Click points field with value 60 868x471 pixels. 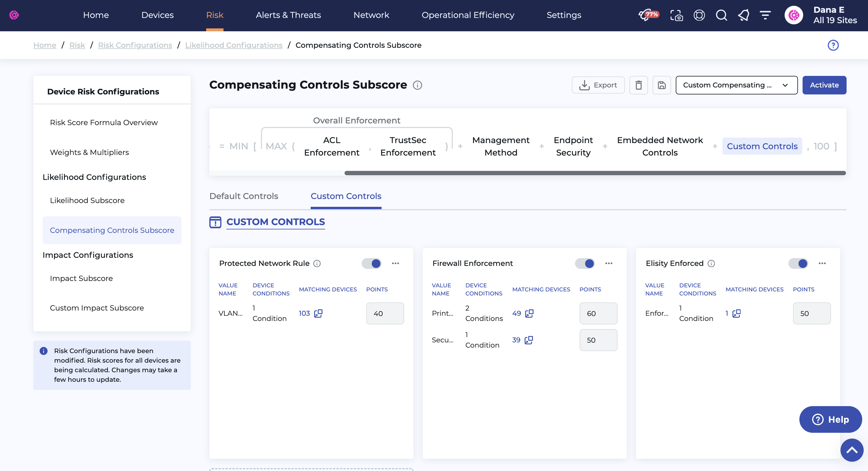pyautogui.click(x=598, y=313)
